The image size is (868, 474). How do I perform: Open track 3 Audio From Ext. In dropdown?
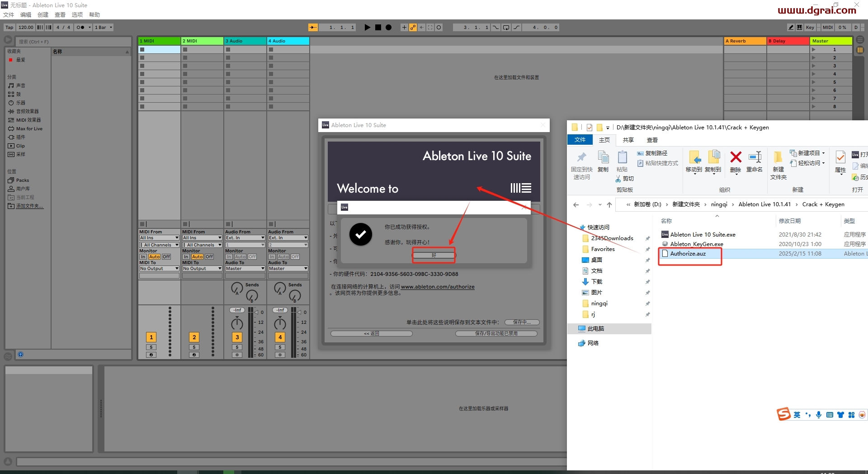(245, 237)
